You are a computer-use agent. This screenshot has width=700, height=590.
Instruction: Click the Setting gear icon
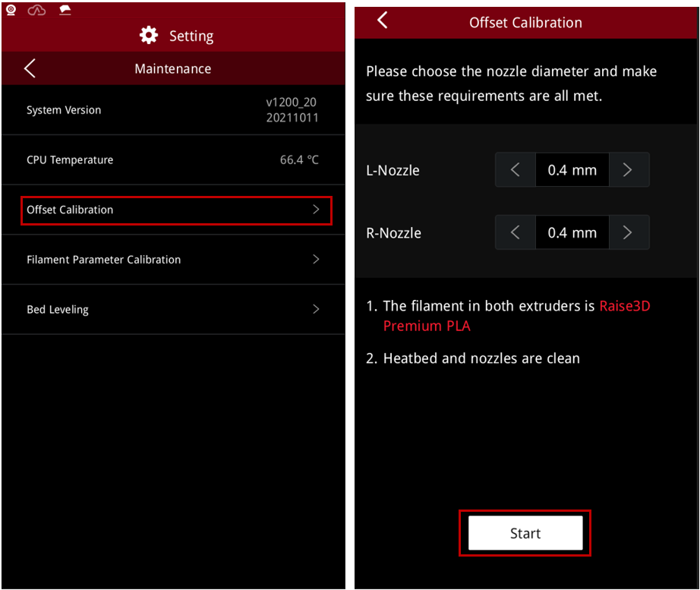(149, 36)
